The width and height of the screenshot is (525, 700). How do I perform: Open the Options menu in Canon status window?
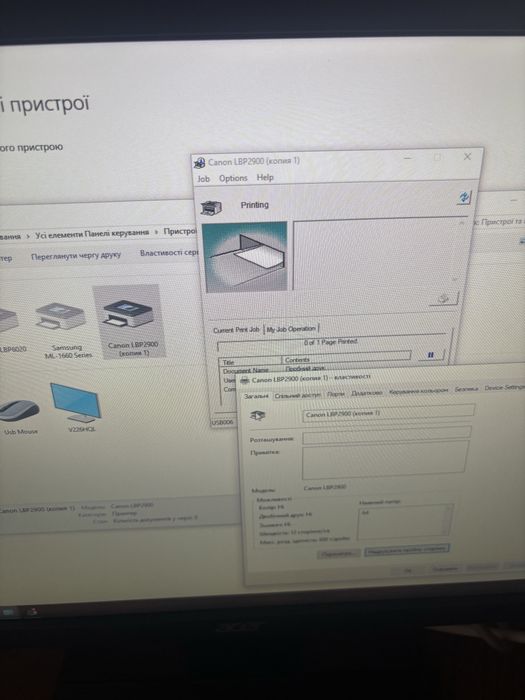point(233,178)
